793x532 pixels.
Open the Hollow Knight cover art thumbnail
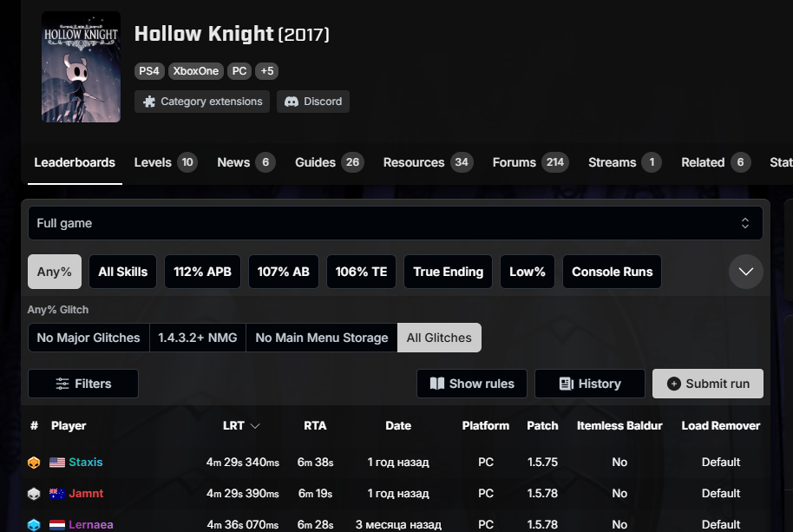click(81, 67)
